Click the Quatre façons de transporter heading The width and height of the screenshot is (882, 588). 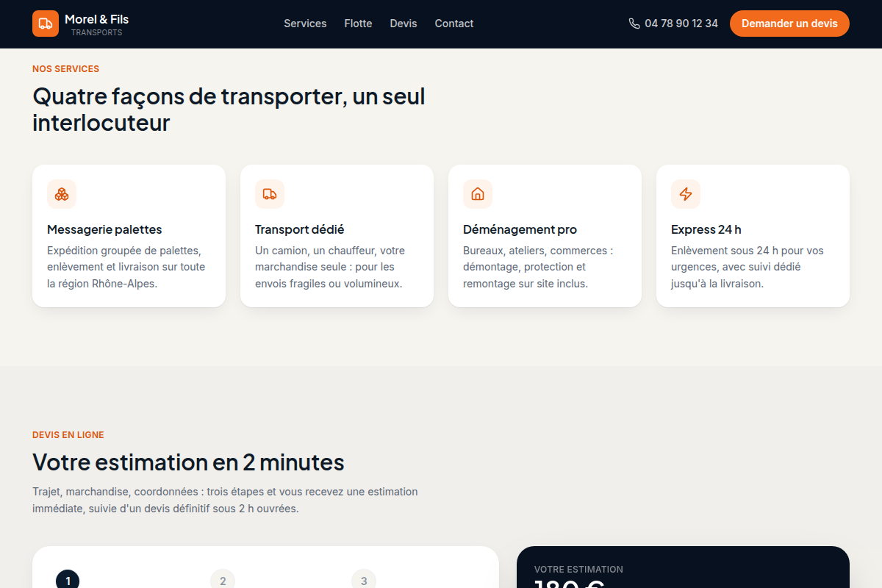pos(229,110)
